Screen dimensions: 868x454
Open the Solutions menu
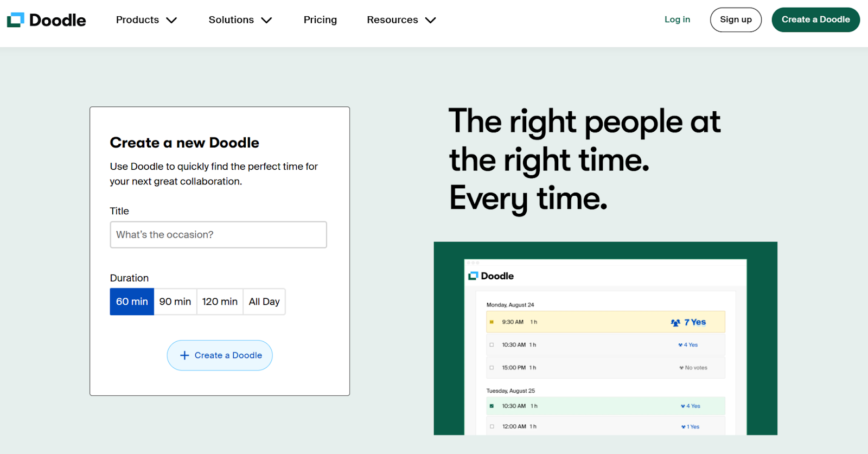click(240, 20)
